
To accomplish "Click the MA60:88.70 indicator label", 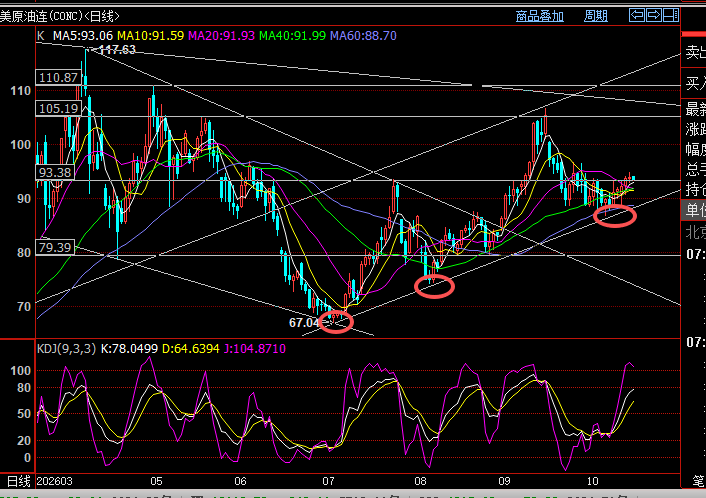I will 363,36.
